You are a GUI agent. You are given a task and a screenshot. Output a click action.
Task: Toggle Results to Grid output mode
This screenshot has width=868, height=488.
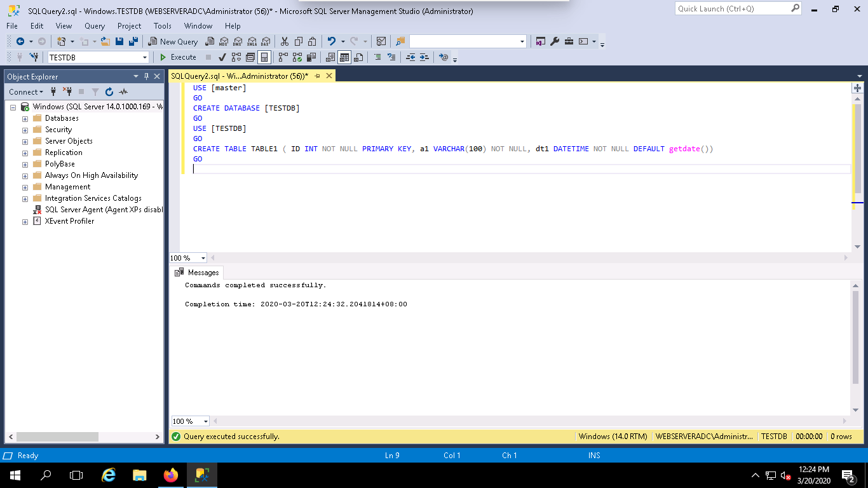click(x=344, y=57)
